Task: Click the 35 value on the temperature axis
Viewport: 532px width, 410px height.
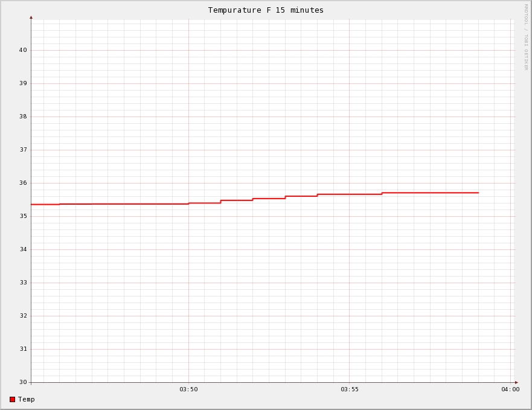Action: point(23,216)
